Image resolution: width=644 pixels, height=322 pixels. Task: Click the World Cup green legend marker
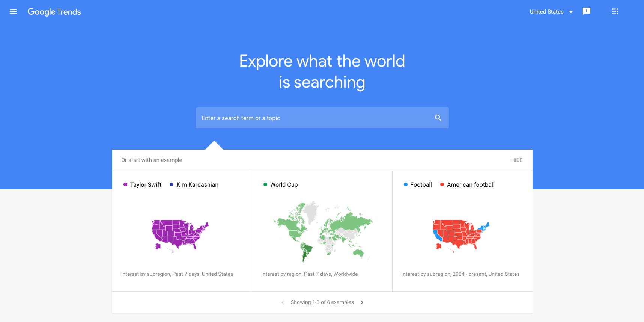[x=266, y=185]
